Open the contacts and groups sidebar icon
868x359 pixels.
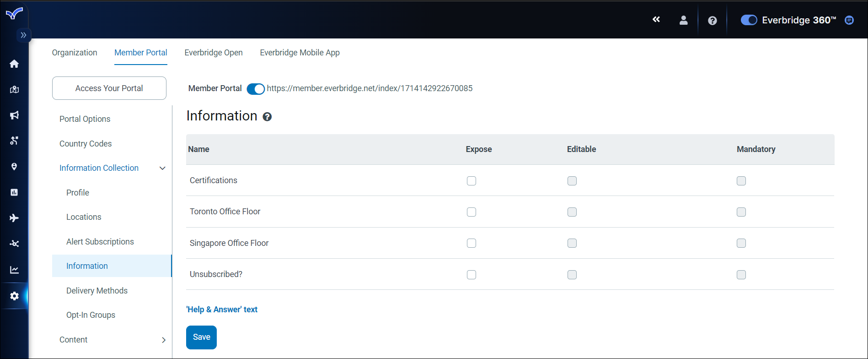pos(14,141)
